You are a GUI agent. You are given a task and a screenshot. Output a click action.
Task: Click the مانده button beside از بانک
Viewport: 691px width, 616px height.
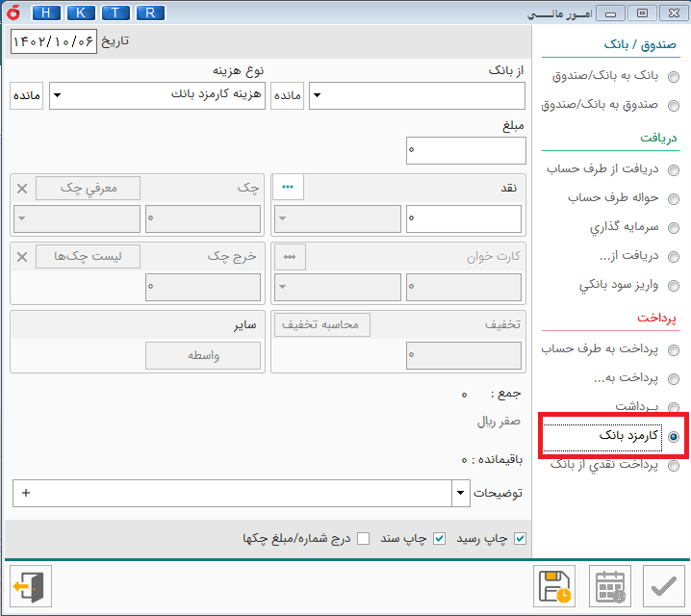[x=287, y=96]
